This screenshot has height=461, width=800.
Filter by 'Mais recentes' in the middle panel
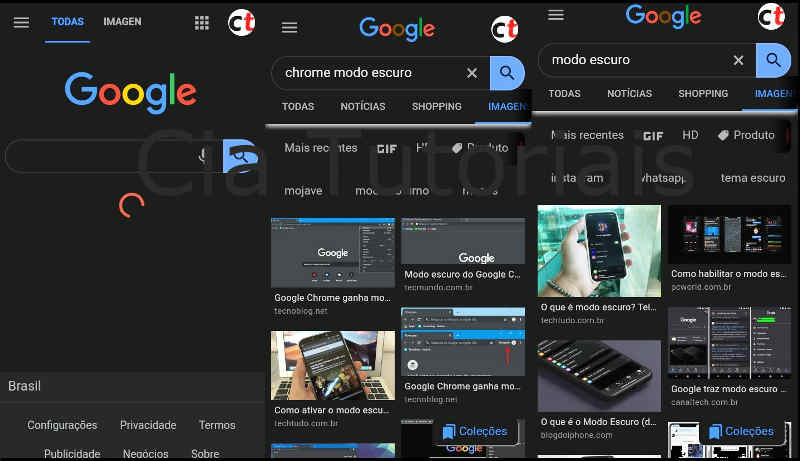click(320, 148)
